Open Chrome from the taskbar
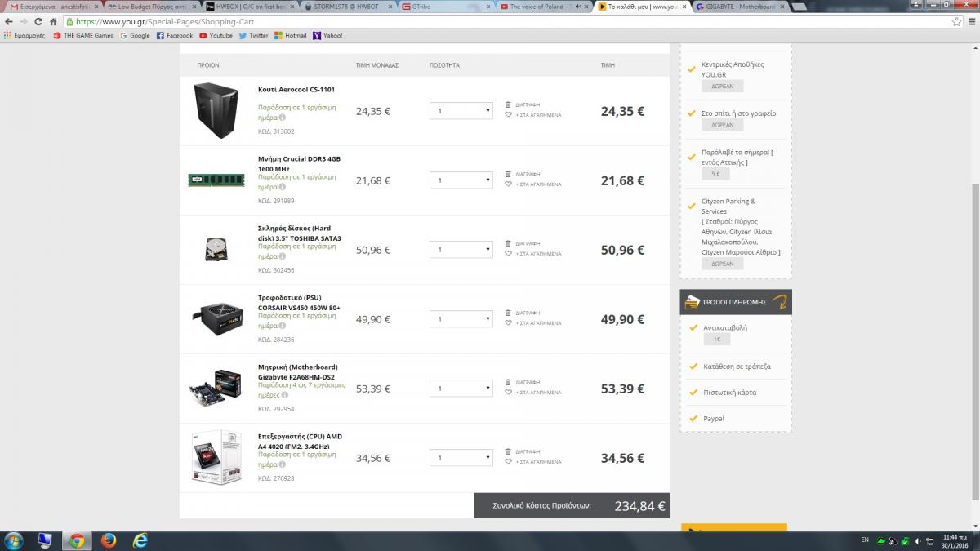This screenshot has height=551, width=980. (77, 540)
